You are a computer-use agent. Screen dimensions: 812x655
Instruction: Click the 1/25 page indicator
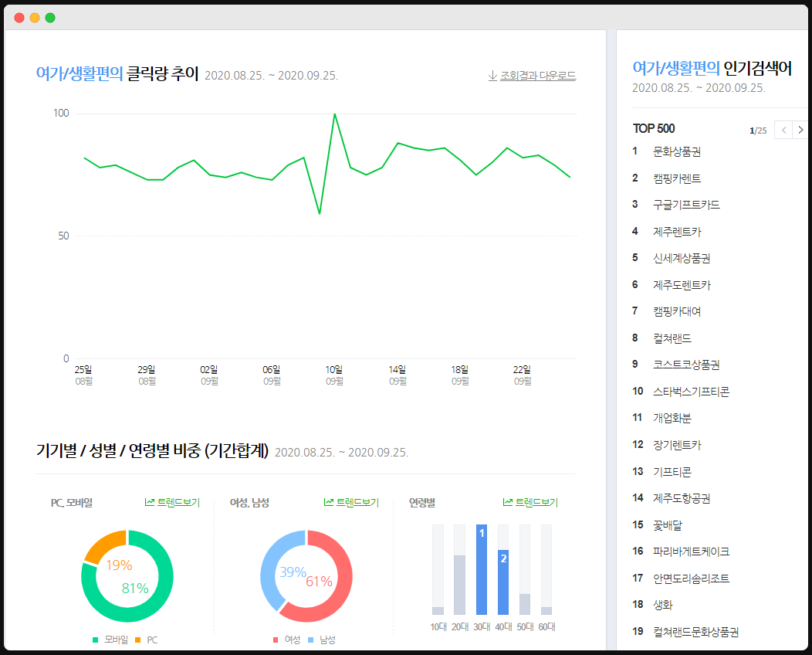click(758, 131)
